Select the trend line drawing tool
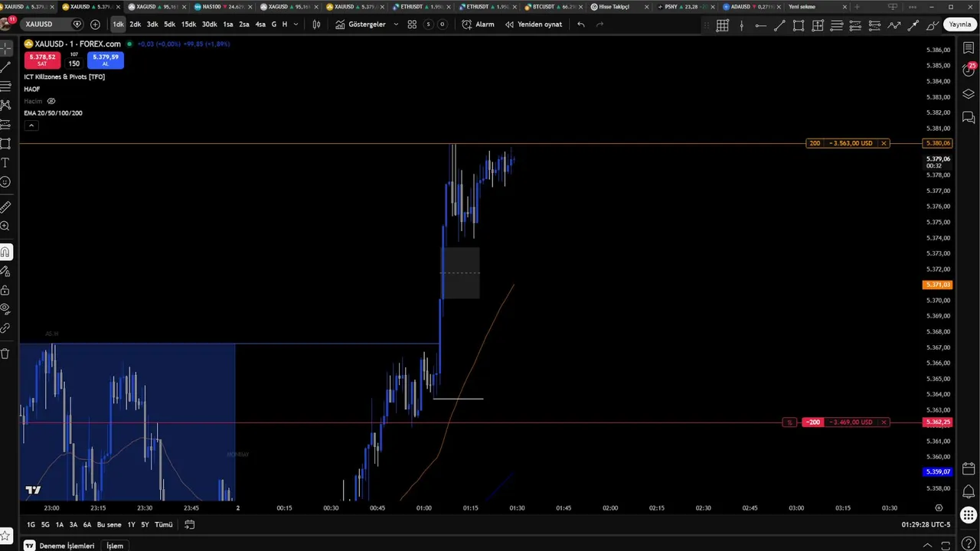Screen dimensions: 980x551 (5, 67)
